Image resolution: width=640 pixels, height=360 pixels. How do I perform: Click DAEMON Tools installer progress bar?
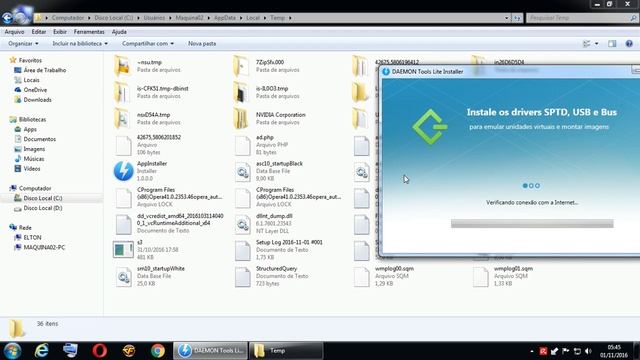click(532, 223)
